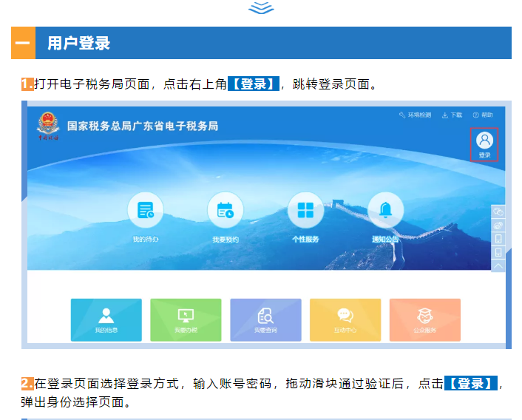Select the 公众服务 tile
The width and height of the screenshot is (522, 420).
[425, 319]
